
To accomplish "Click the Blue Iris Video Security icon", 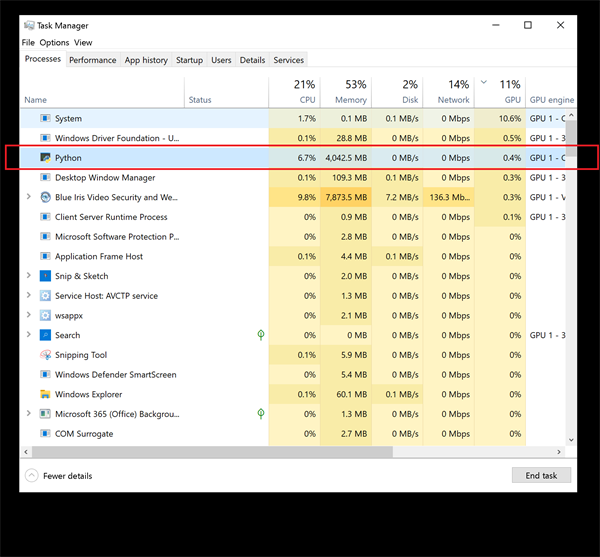I will (x=45, y=197).
